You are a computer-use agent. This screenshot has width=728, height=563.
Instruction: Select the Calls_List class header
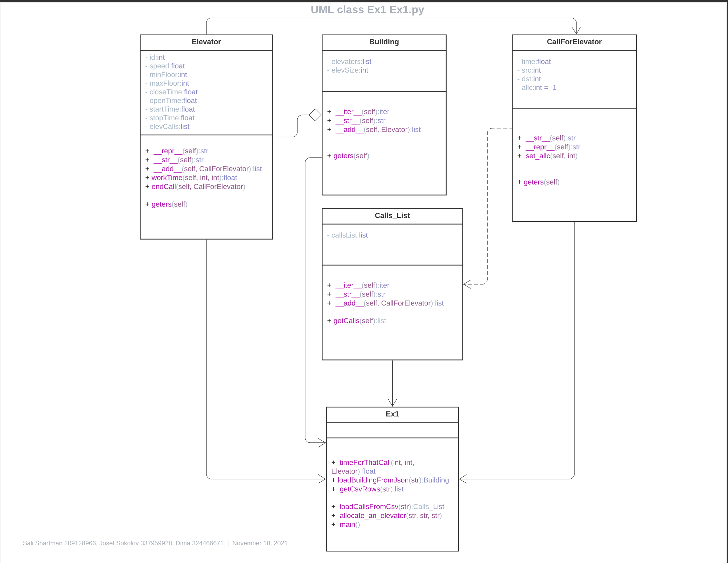click(x=392, y=216)
